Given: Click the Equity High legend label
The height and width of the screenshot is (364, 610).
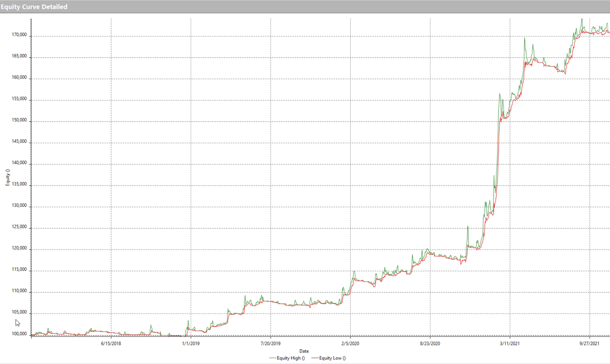Looking at the screenshot, I should click(x=291, y=358).
